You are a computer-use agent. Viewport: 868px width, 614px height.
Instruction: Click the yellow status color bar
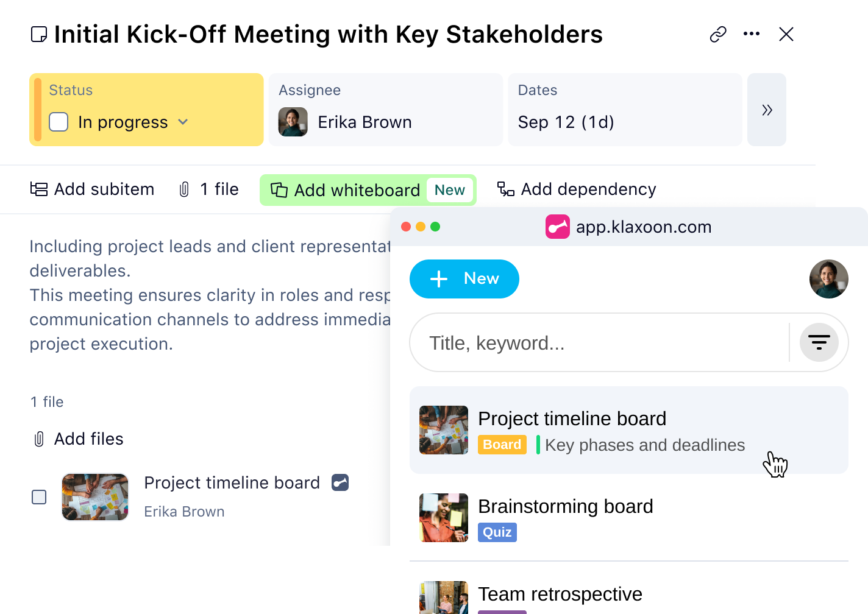tap(38, 110)
